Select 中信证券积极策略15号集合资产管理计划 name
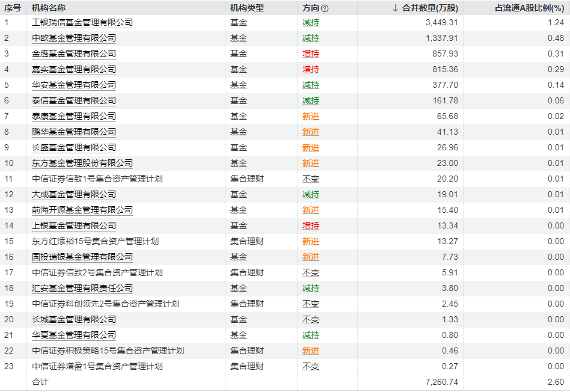Image resolution: width=570 pixels, height=392 pixels. pyautogui.click(x=108, y=351)
